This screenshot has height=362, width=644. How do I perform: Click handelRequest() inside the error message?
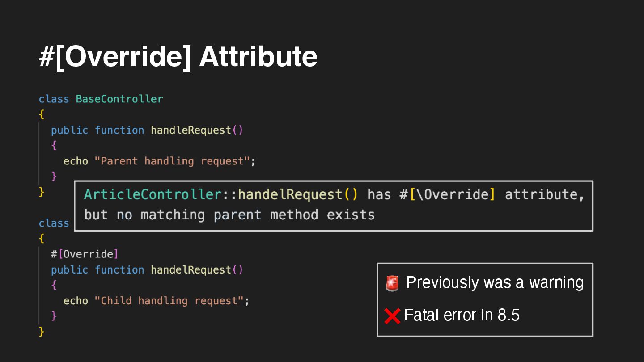[x=298, y=195]
